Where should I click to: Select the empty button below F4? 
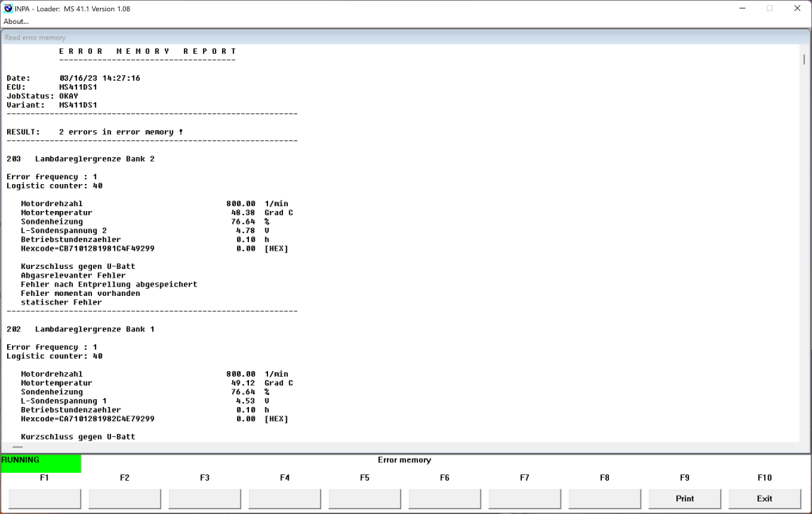pos(285,499)
